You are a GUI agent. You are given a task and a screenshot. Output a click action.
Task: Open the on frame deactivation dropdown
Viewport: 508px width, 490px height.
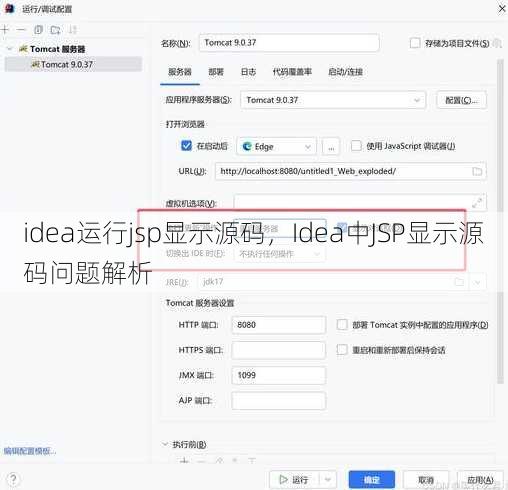[x=280, y=254]
